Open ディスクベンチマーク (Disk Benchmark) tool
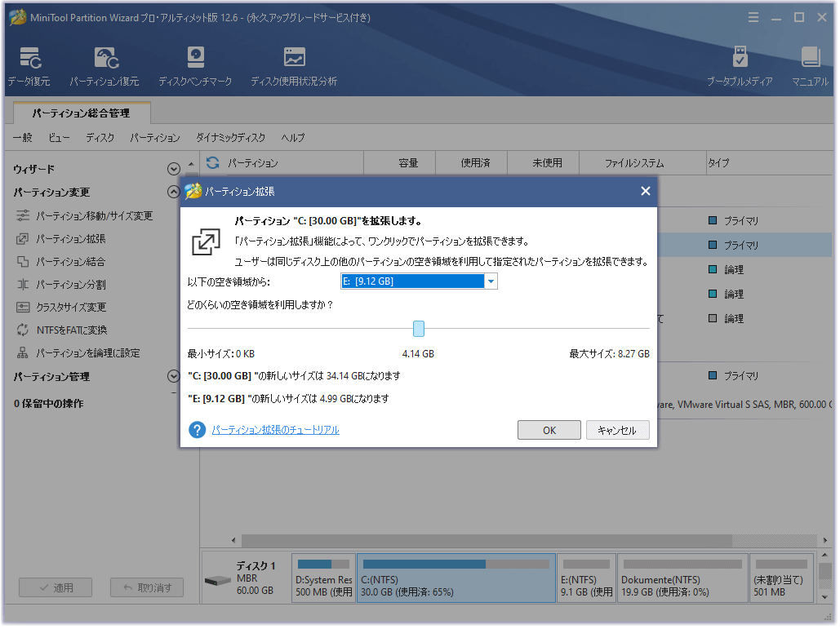840x629 pixels. (x=195, y=65)
